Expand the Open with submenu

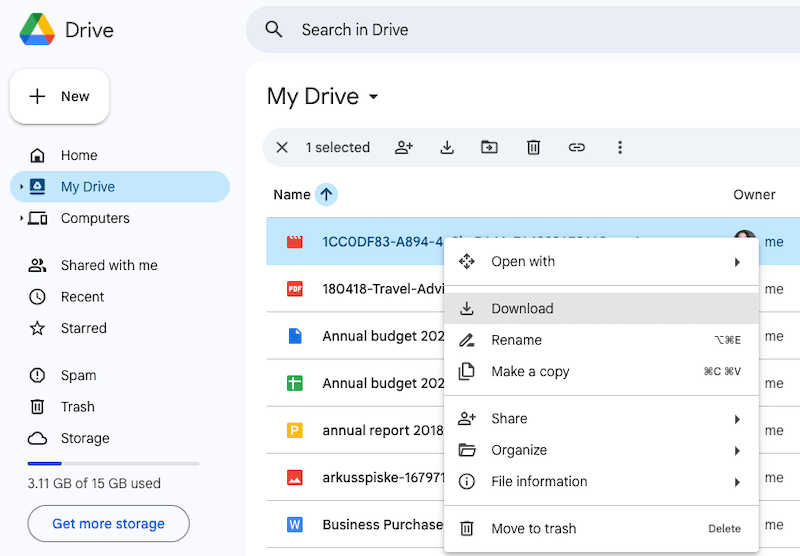[601, 262]
